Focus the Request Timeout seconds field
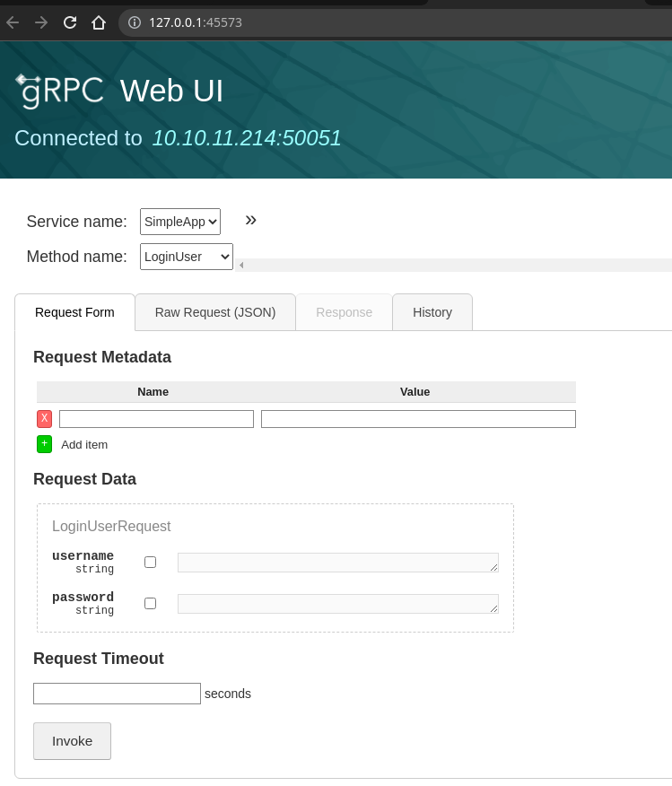The image size is (672, 786). (117, 694)
